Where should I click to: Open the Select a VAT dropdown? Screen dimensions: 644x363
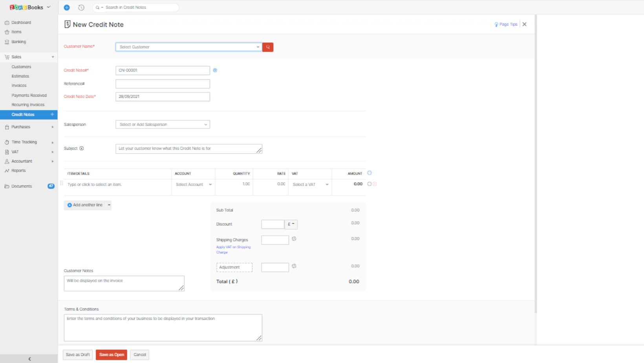tap(310, 185)
